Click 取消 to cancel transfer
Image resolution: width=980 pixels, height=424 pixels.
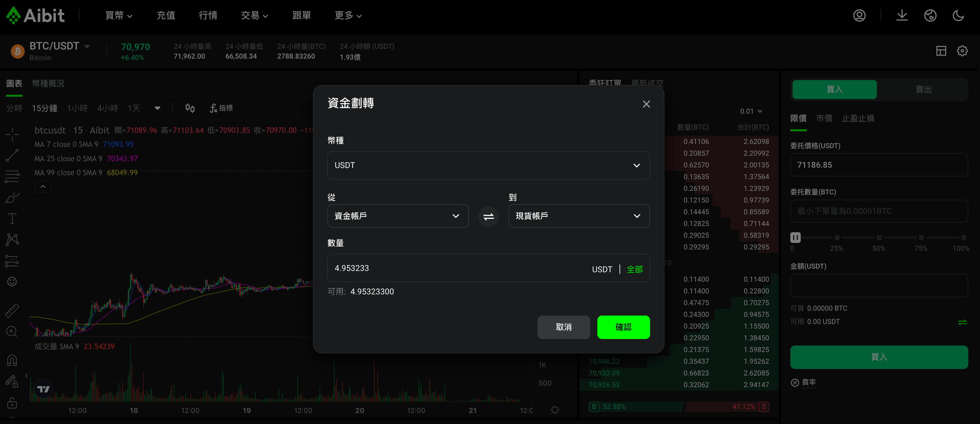click(x=564, y=327)
